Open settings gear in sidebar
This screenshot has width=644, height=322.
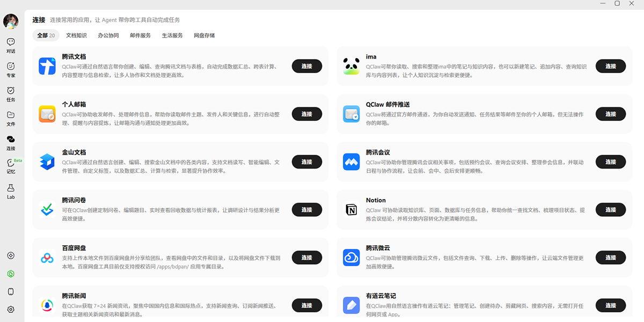[x=11, y=310]
